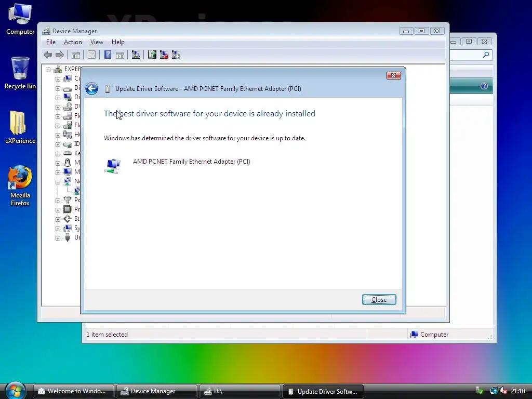
Task: Click the toolbar icon with the red X
Action: (164, 55)
